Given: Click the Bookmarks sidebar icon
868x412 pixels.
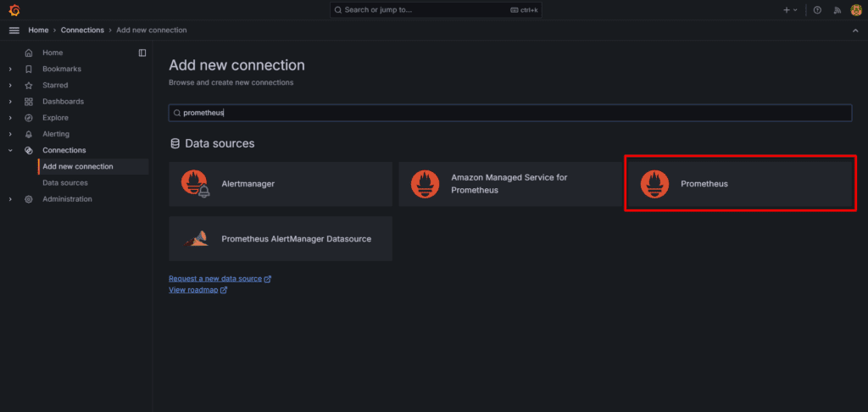Looking at the screenshot, I should [x=29, y=70].
